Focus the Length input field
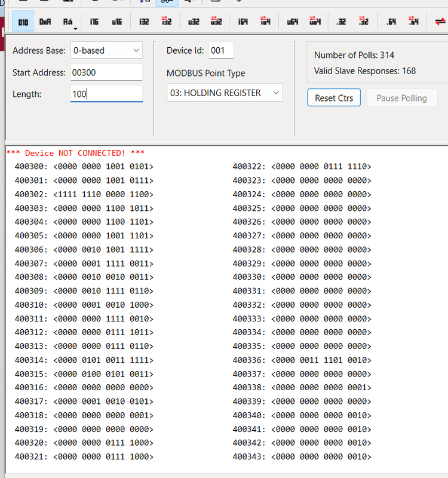 pyautogui.click(x=106, y=94)
